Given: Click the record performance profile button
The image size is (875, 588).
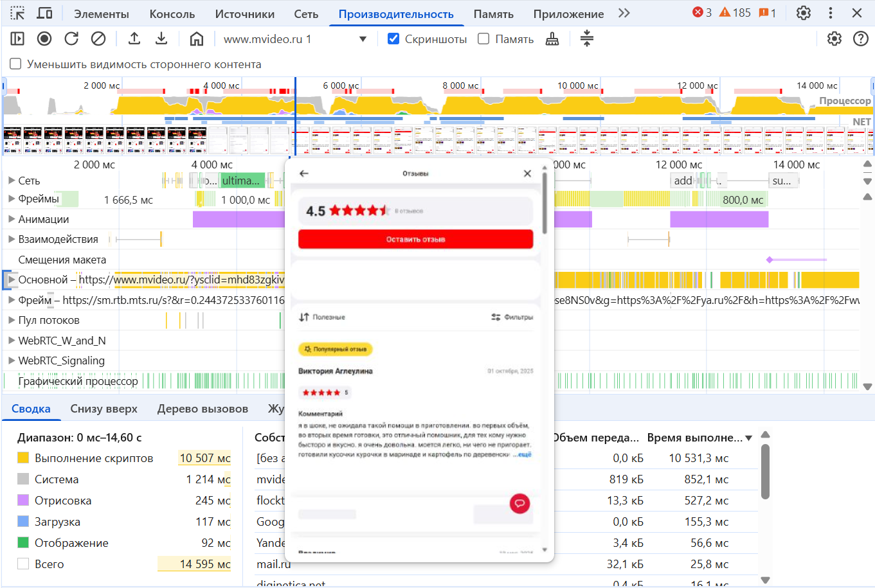Looking at the screenshot, I should tap(44, 39).
